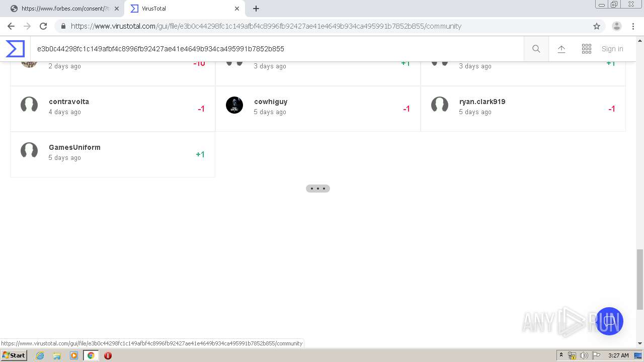The width and height of the screenshot is (644, 362).
Task: Open GamesUniform's avatar
Action: tap(29, 151)
